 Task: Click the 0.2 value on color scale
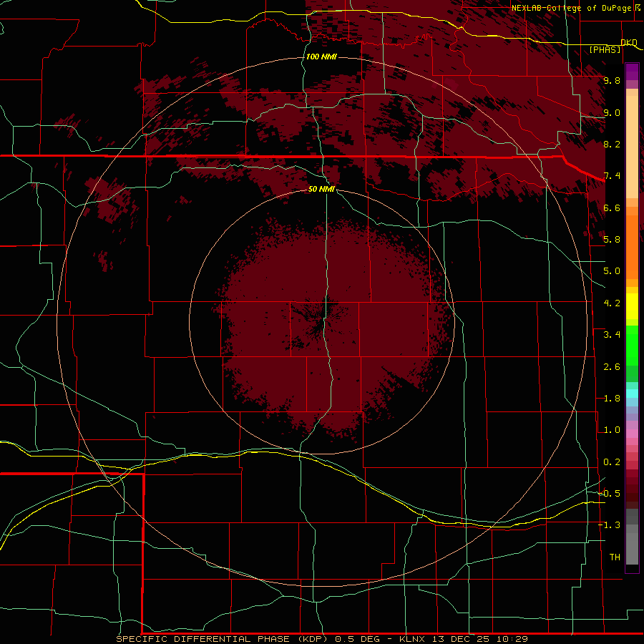click(x=612, y=462)
